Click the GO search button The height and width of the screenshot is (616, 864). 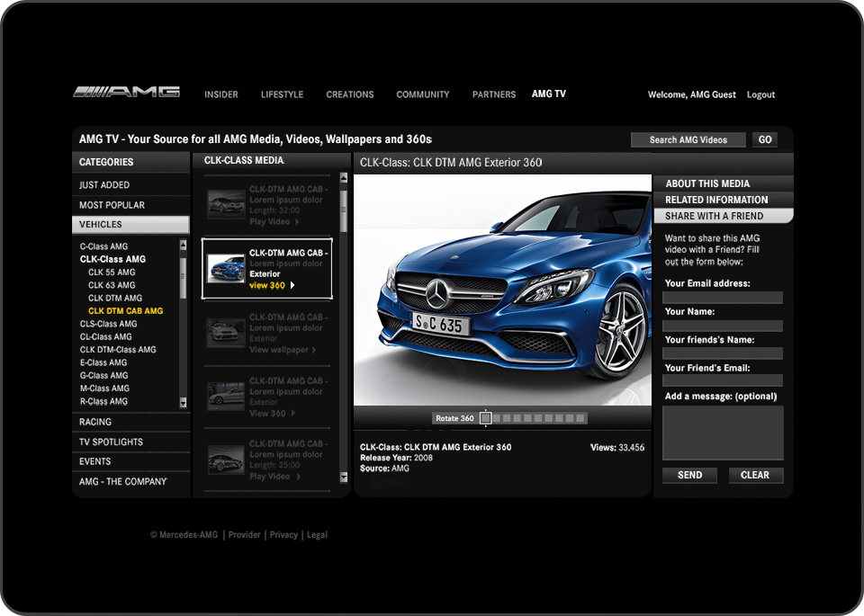click(765, 139)
